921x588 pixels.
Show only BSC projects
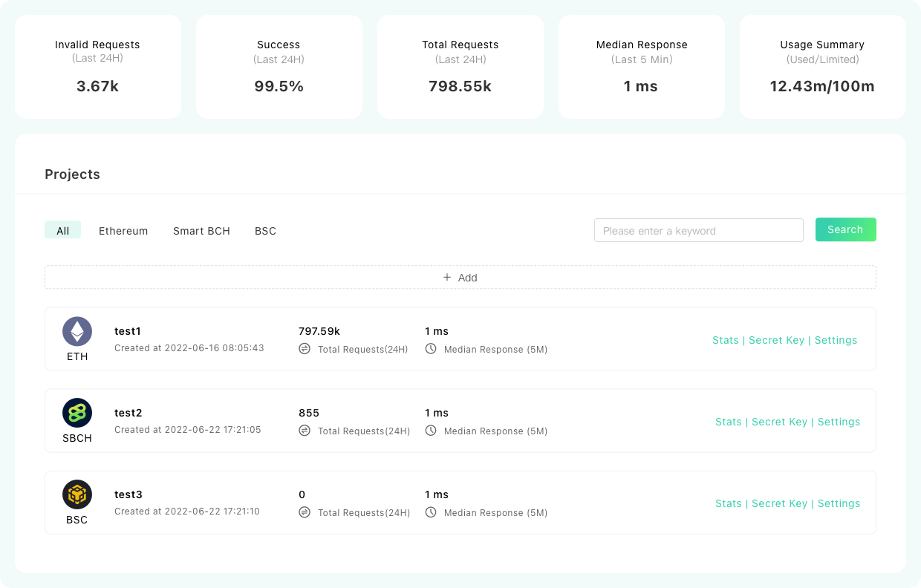coord(265,231)
